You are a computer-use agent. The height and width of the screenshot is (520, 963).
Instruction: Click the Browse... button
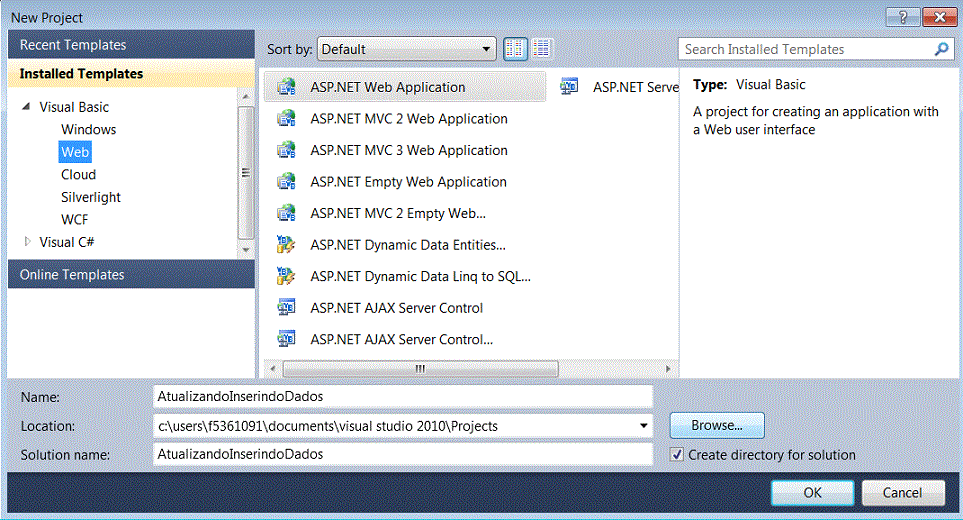click(x=716, y=426)
